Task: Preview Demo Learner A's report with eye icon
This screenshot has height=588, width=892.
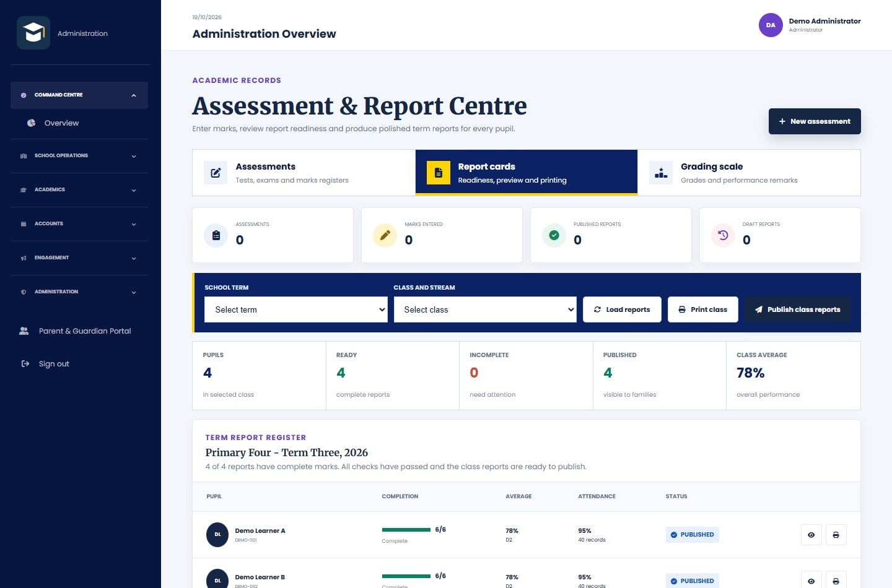Action: point(811,535)
